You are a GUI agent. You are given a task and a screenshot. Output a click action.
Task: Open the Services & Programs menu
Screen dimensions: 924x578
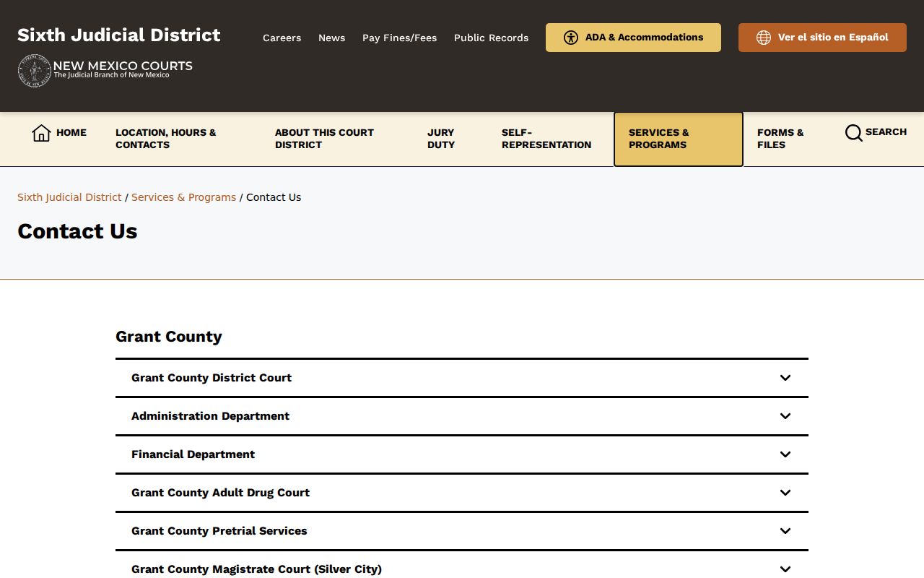tap(678, 139)
